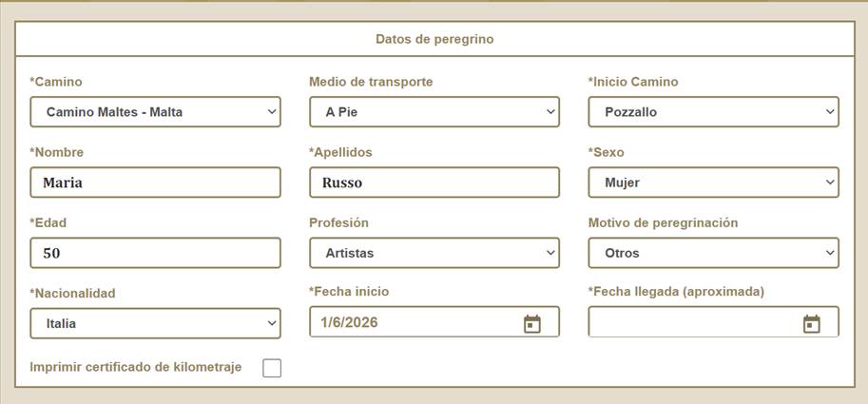Expand the Profesión dropdown showing Artistas
Viewport: 868px width, 404px height.
pos(434,253)
